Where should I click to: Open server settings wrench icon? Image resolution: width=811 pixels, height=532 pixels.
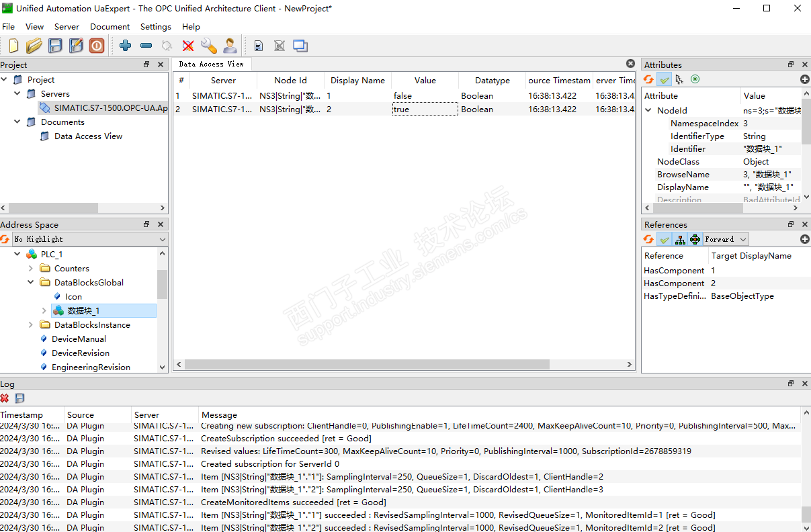pyautogui.click(x=209, y=46)
